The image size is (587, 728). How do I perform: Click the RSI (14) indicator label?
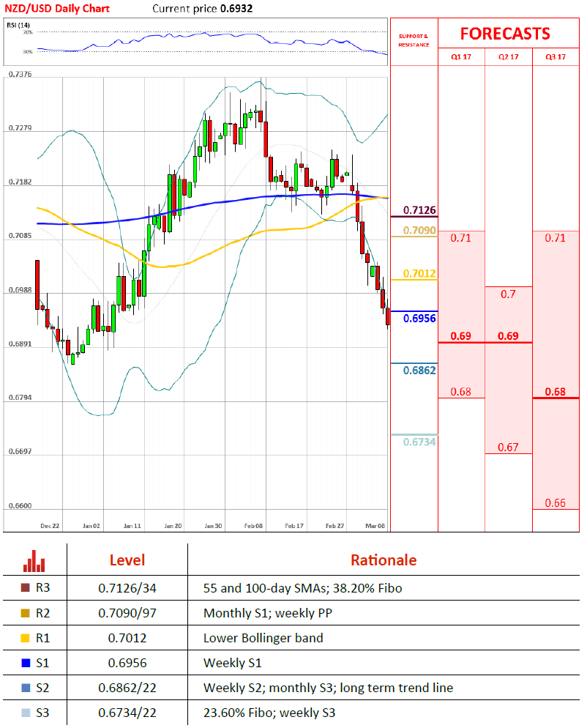coord(18,25)
